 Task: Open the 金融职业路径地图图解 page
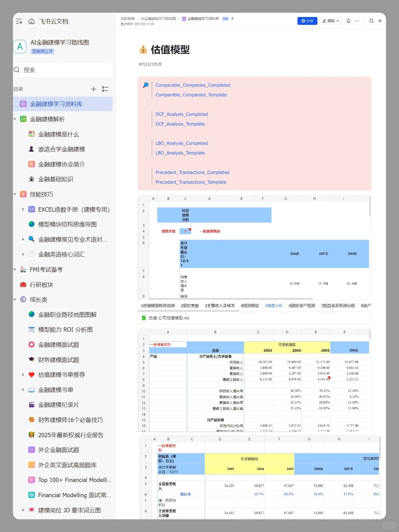67,315
